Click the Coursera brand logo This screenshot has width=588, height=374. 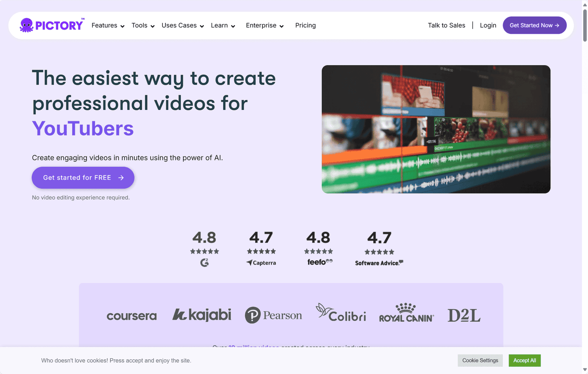tap(132, 316)
